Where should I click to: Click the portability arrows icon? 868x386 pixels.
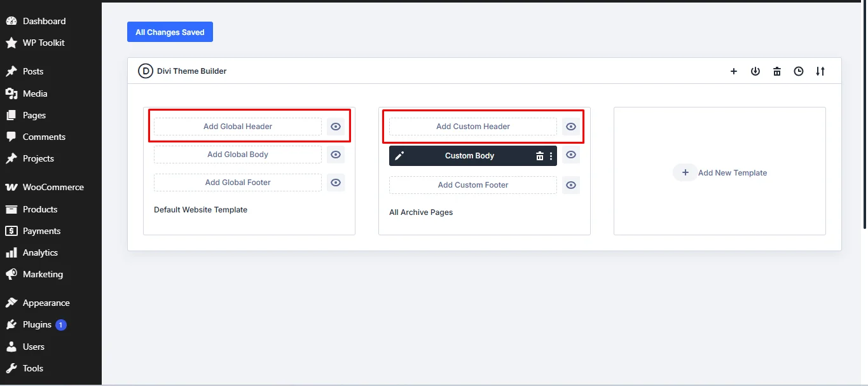(820, 71)
